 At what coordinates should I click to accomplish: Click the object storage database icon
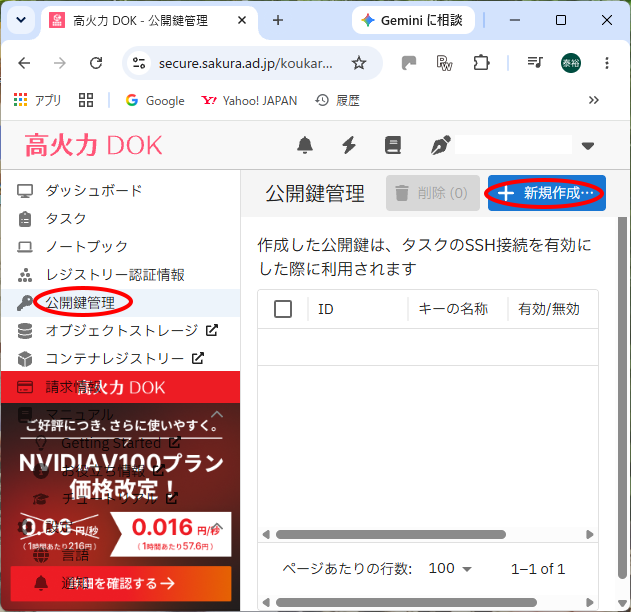(25, 331)
